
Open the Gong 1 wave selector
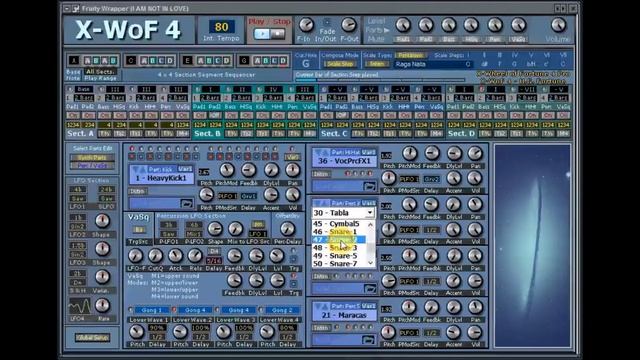151,310
